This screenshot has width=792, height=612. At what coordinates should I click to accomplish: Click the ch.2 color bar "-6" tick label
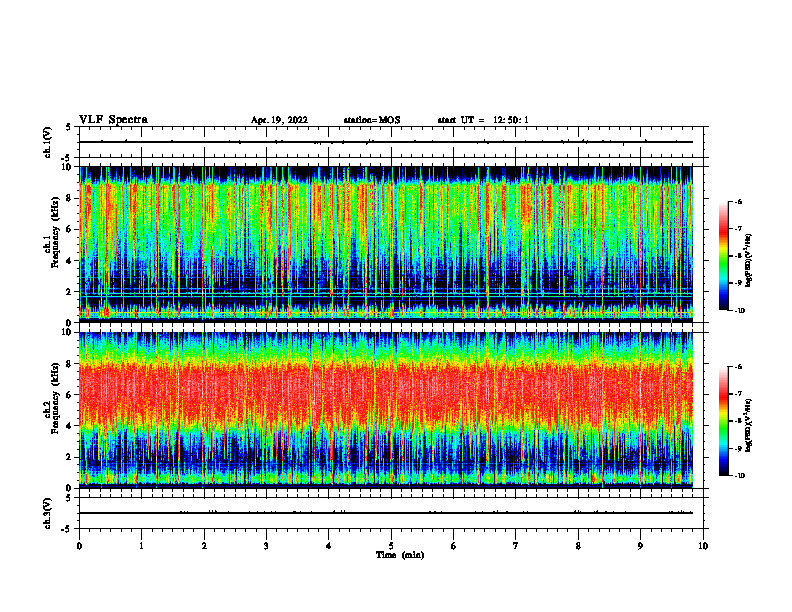738,367
